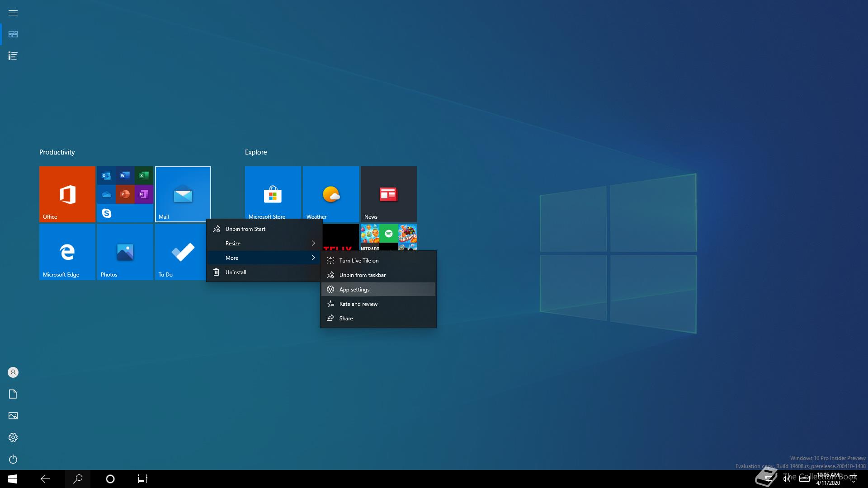The width and height of the screenshot is (868, 488).
Task: Open Documents folder shortcut
Action: coord(13,394)
